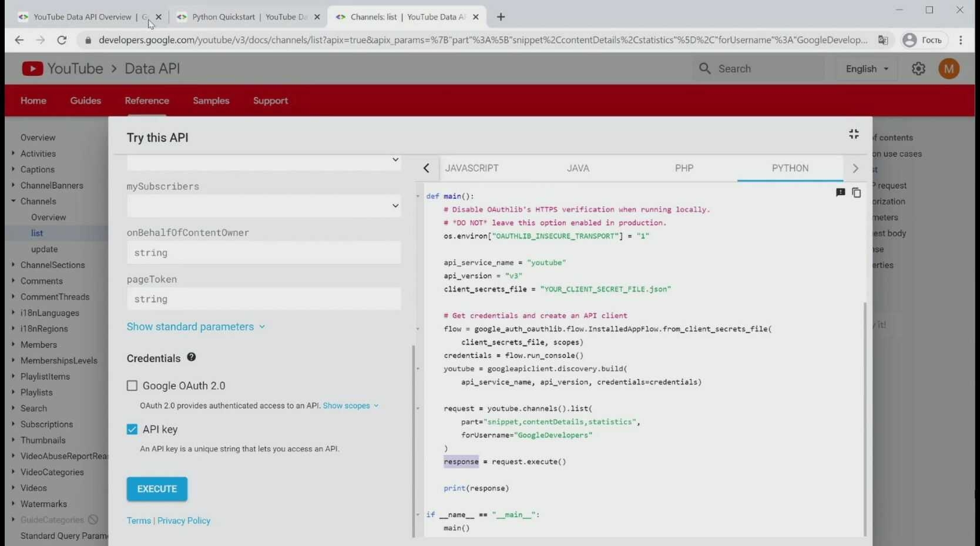
Task: Open Standard Query Parameters sidebar link
Action: tap(64, 536)
